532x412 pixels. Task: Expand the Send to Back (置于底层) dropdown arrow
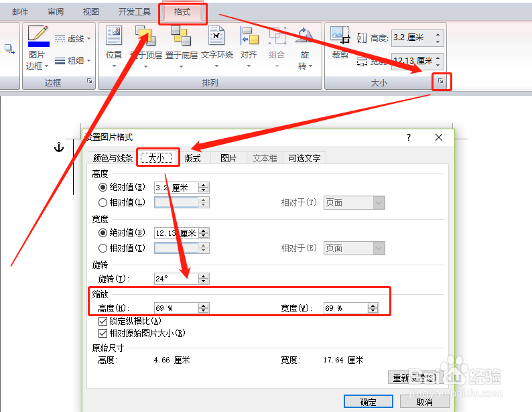[x=181, y=66]
